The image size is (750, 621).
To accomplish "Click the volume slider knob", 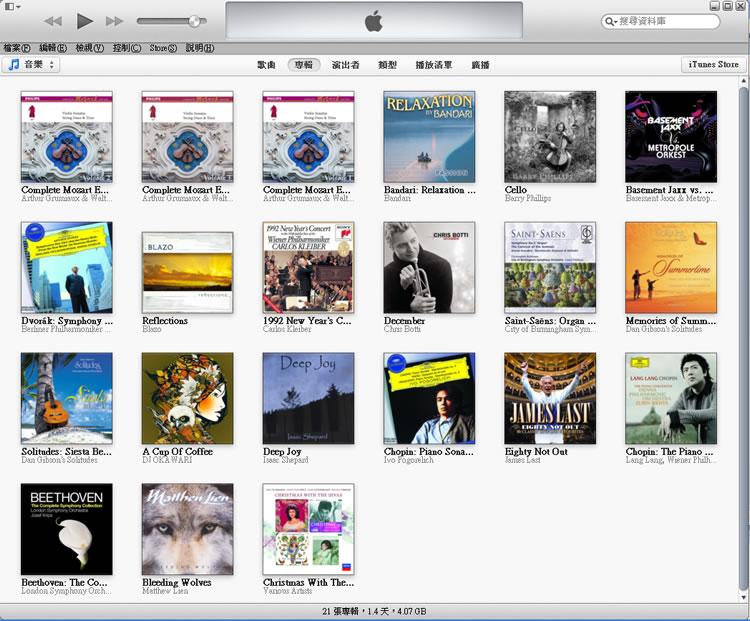I will 194,21.
